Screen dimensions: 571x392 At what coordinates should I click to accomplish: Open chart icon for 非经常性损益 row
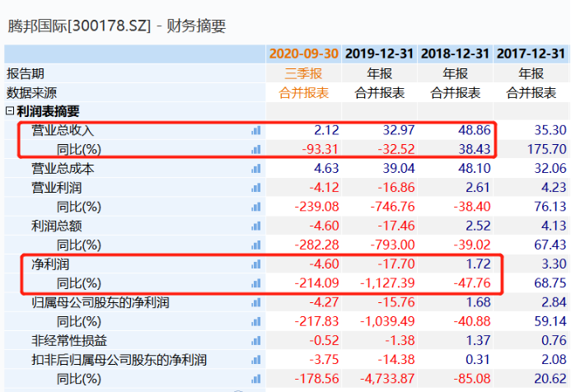click(256, 341)
